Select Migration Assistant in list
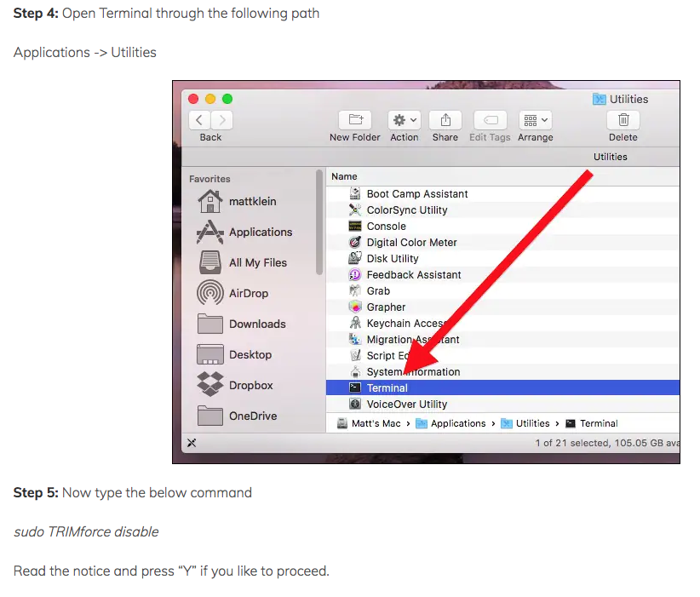Image resolution: width=700 pixels, height=597 pixels. (502, 339)
